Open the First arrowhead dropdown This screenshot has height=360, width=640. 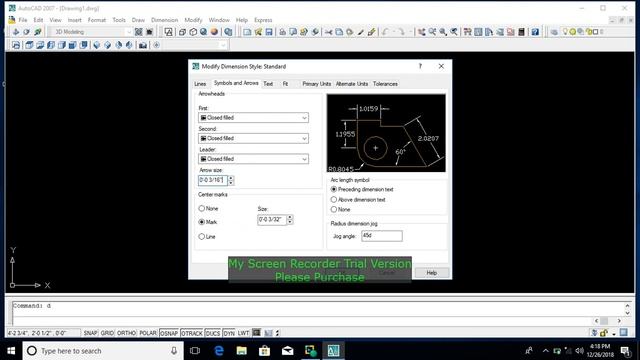point(253,118)
